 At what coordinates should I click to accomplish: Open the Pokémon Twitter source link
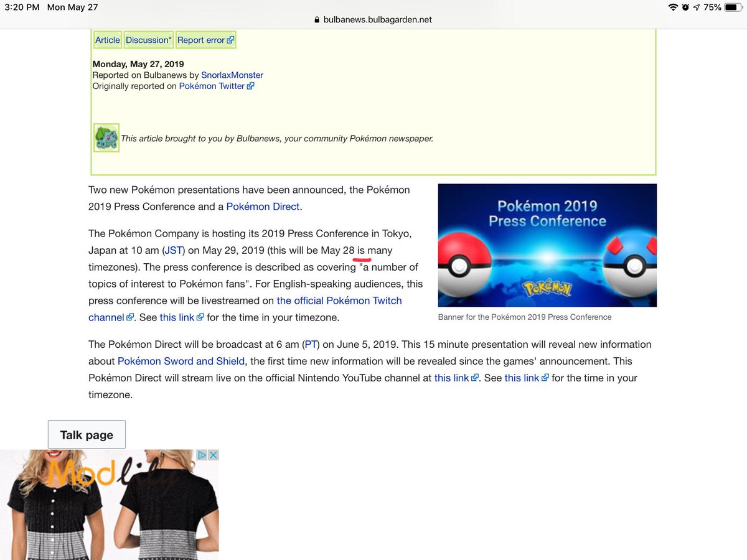[216, 86]
